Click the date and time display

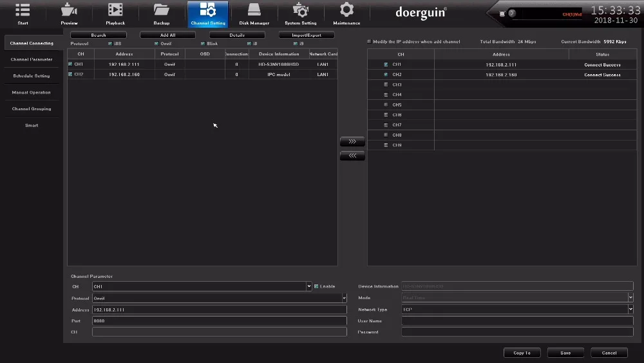(616, 15)
